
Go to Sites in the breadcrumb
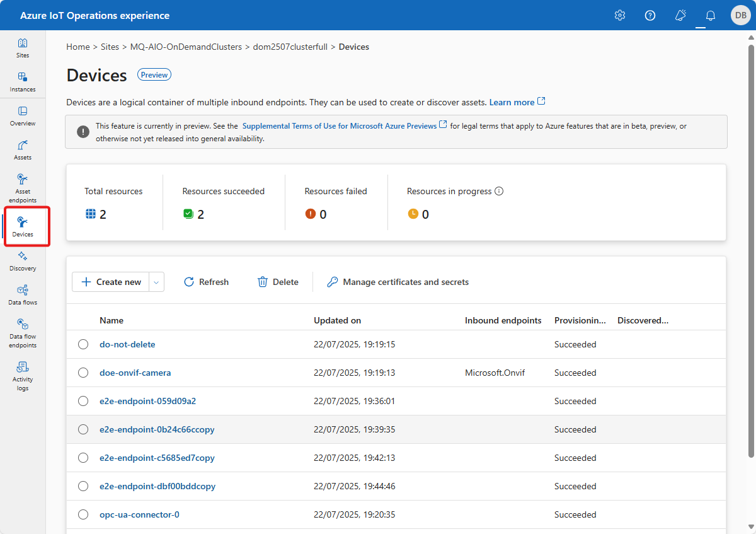110,47
